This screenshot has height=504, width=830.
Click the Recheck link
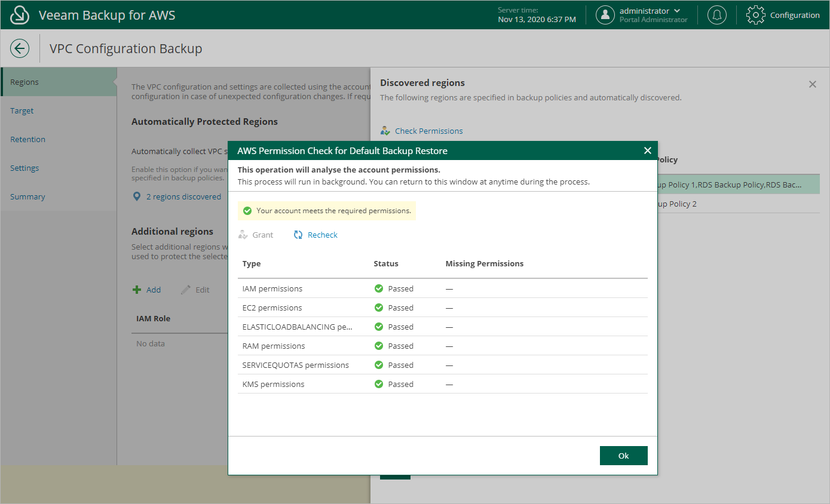(322, 235)
